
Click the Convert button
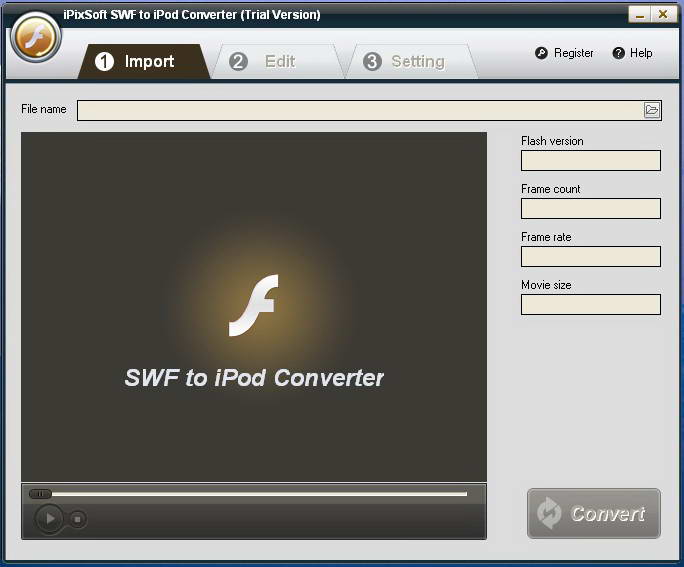[594, 513]
